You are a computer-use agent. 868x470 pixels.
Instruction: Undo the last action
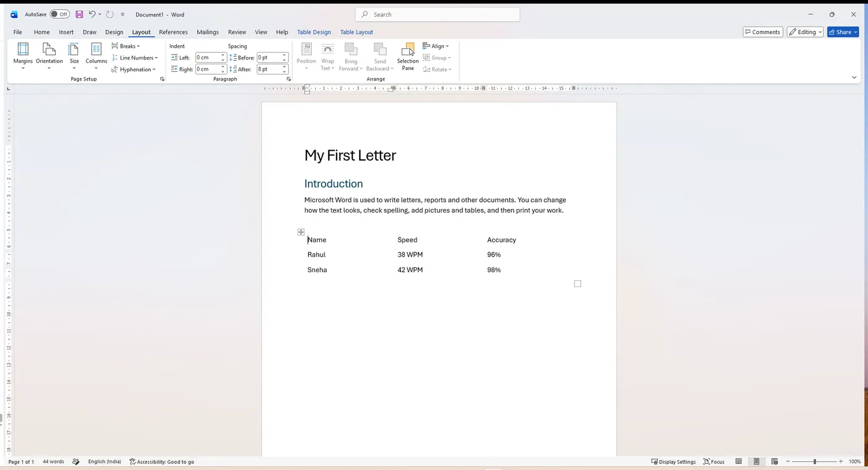(92, 14)
